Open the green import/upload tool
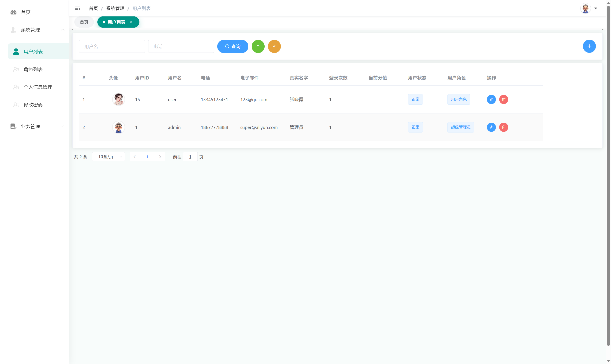611x364 pixels. pyautogui.click(x=258, y=46)
